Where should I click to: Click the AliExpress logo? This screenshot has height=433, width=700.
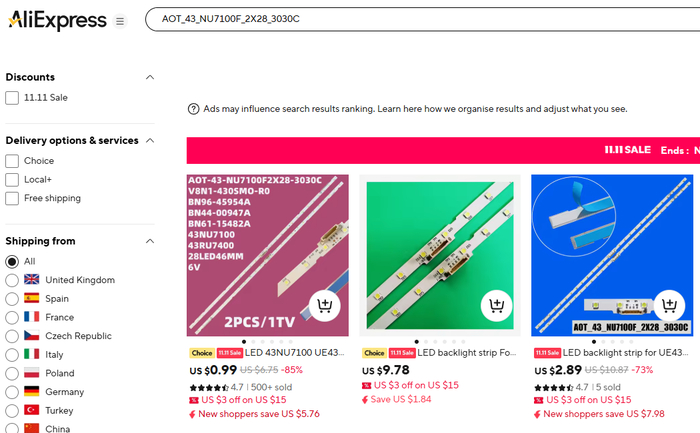[57, 20]
